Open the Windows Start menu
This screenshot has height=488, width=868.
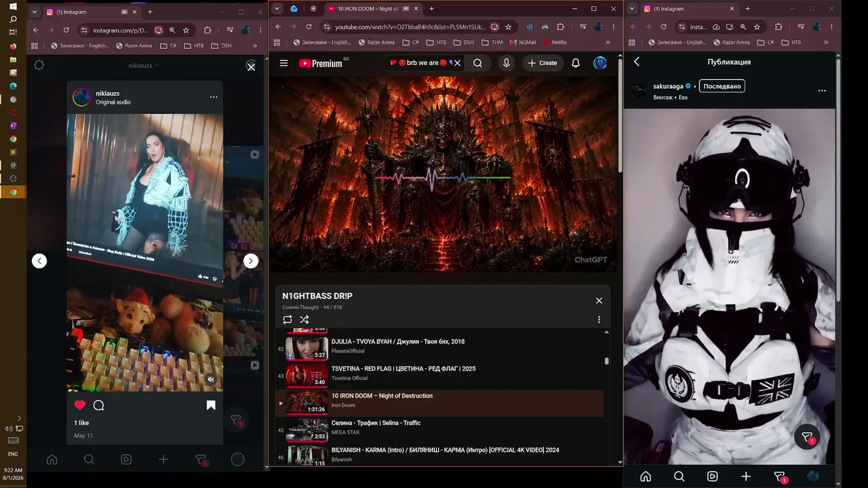coord(13,6)
